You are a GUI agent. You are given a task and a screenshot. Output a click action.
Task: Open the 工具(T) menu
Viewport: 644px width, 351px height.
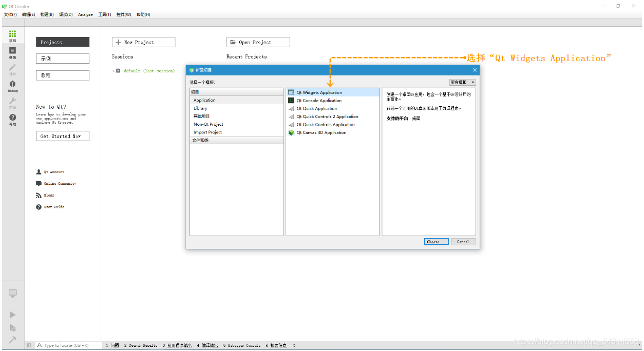[x=105, y=14]
